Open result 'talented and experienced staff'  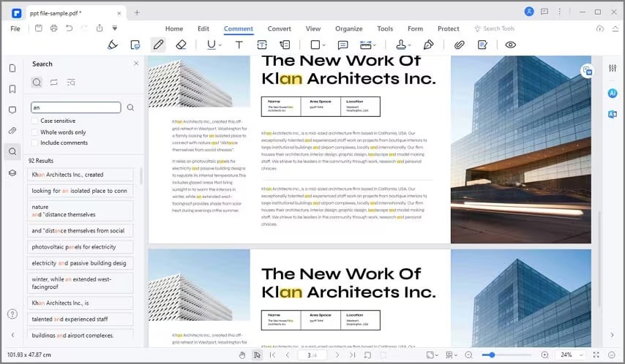pos(80,319)
